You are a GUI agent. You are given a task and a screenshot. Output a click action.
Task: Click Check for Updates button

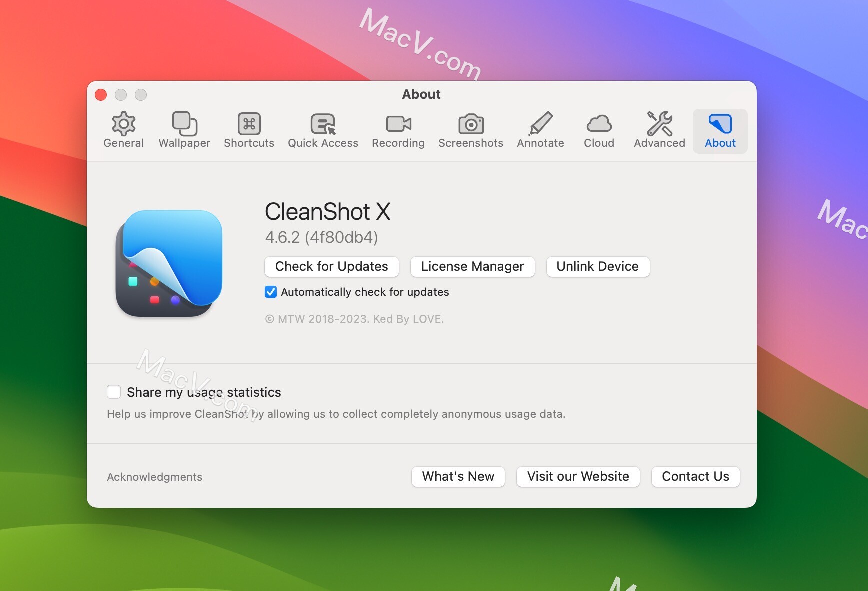point(332,266)
